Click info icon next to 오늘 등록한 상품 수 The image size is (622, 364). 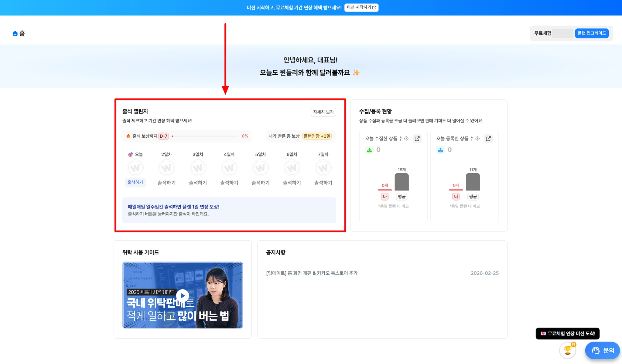[477, 139]
